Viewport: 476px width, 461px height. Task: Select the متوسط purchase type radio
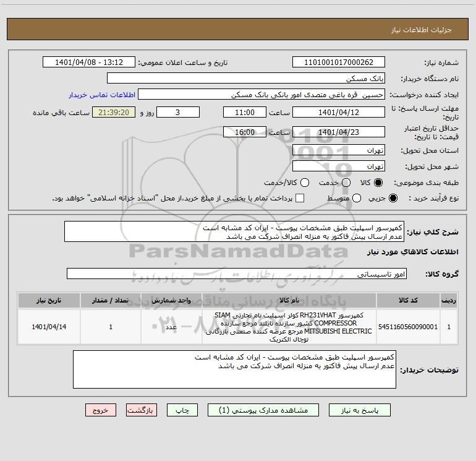(x=357, y=198)
